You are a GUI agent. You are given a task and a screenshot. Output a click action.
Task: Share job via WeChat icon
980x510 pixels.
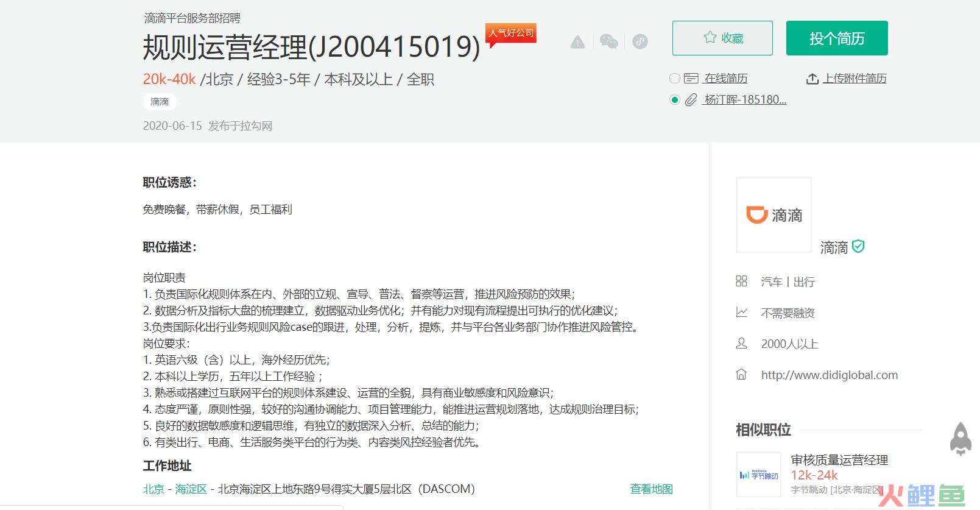(x=609, y=41)
